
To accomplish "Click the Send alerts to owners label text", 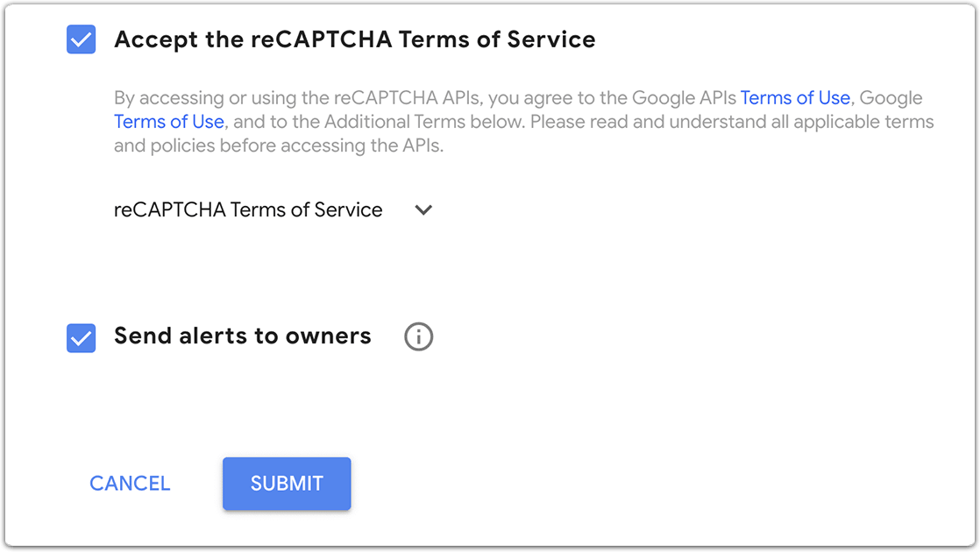I will pyautogui.click(x=243, y=336).
